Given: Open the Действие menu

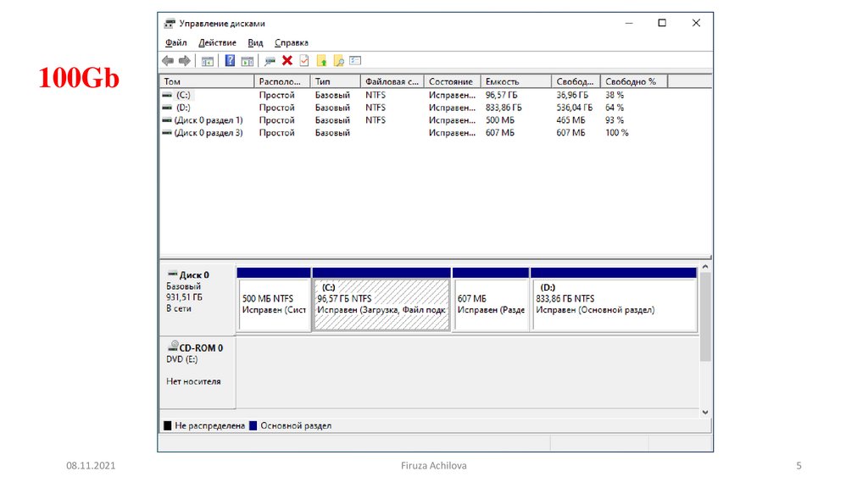Looking at the screenshot, I should pyautogui.click(x=217, y=42).
